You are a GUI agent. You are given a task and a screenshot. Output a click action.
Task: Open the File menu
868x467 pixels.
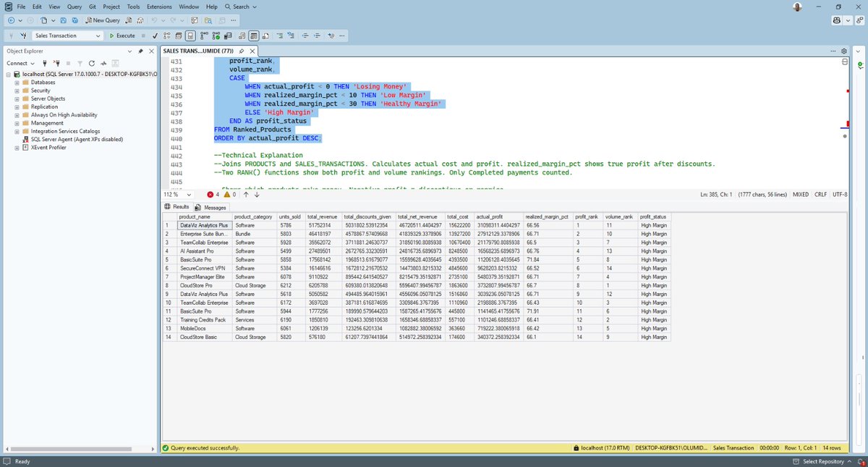click(22, 7)
